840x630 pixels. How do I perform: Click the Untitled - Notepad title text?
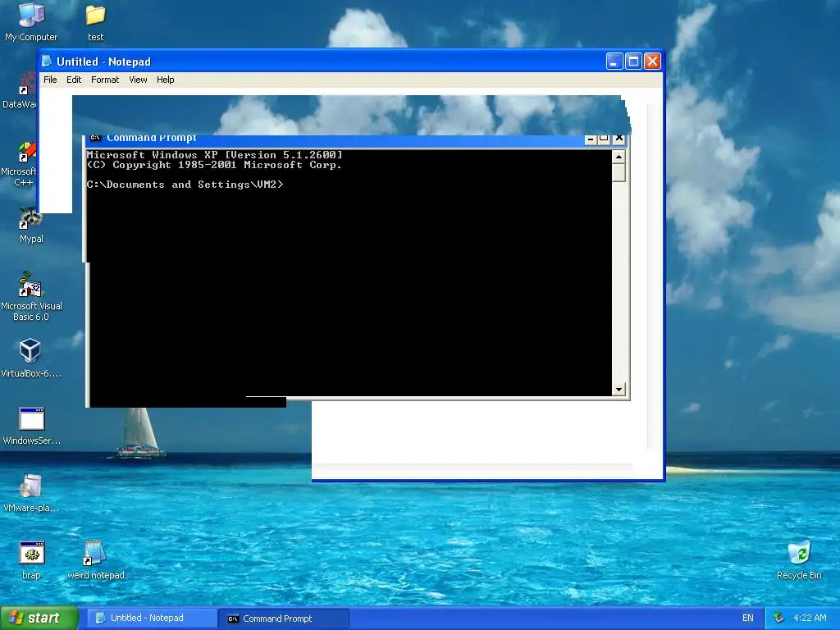[104, 62]
